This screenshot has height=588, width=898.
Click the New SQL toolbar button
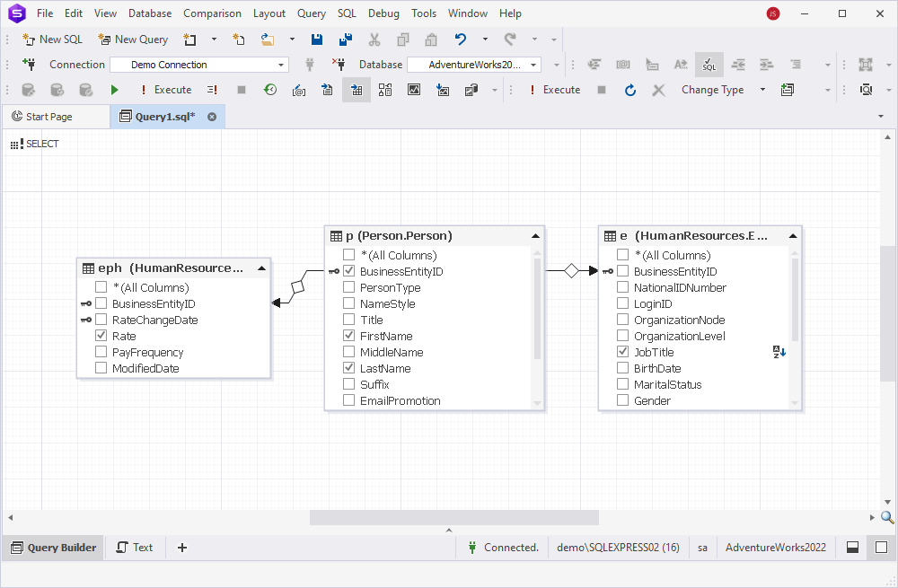coord(52,39)
